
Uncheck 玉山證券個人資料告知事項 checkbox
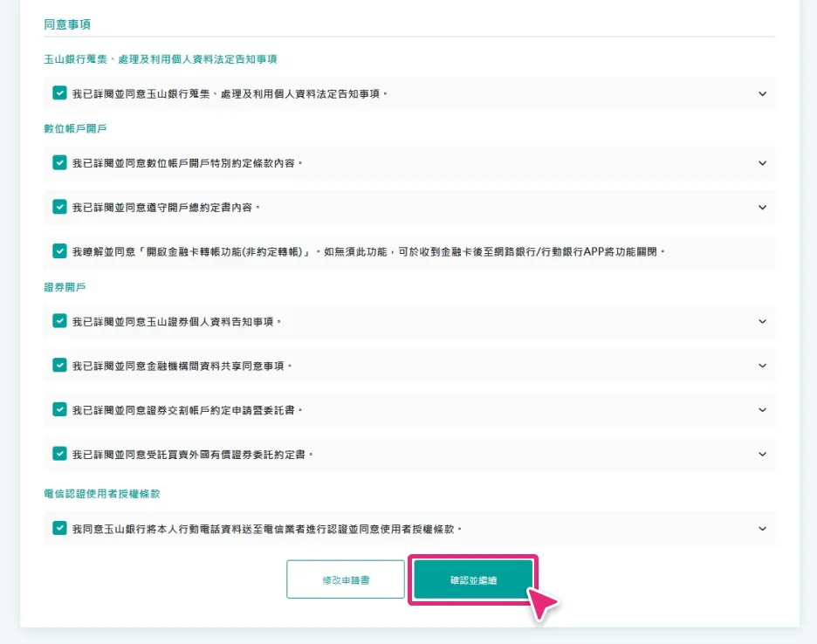point(59,321)
